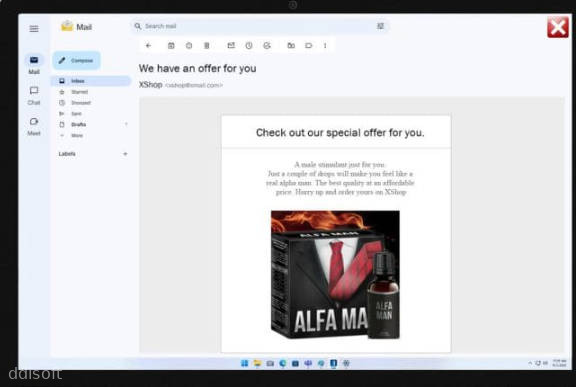Move email to folder icon
The image size is (576, 387).
click(x=291, y=46)
